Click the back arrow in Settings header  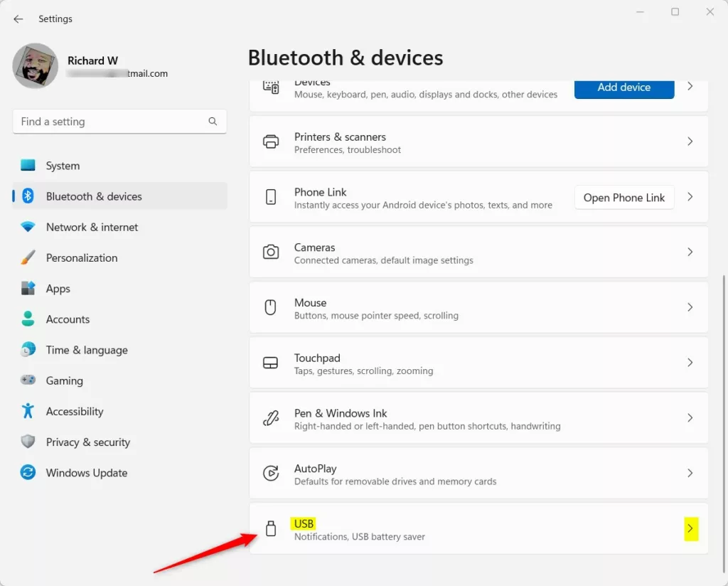[x=18, y=19]
